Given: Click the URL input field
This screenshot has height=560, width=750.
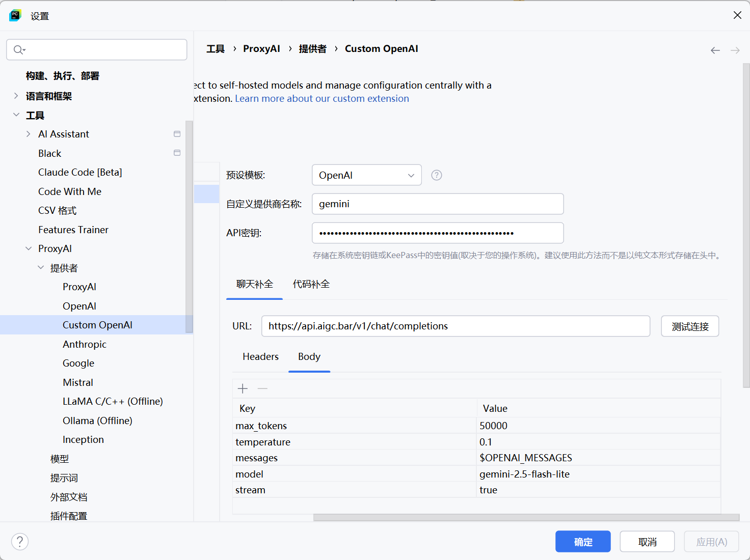Looking at the screenshot, I should coord(456,326).
